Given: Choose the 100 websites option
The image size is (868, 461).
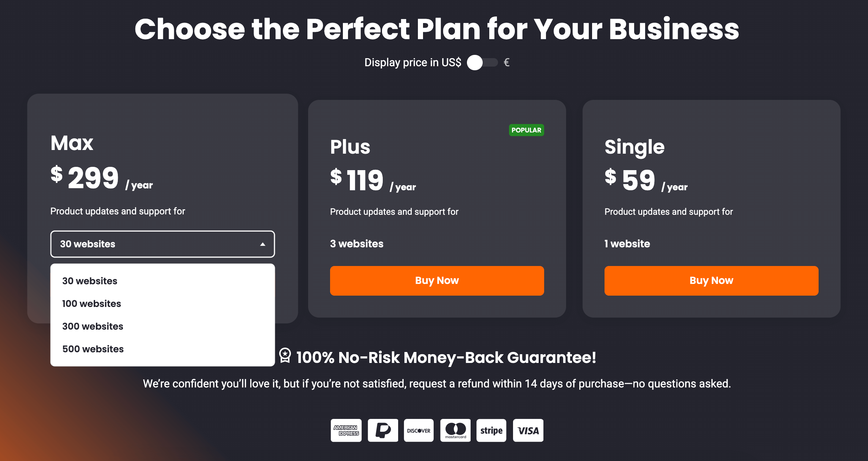Looking at the screenshot, I should coord(91,304).
